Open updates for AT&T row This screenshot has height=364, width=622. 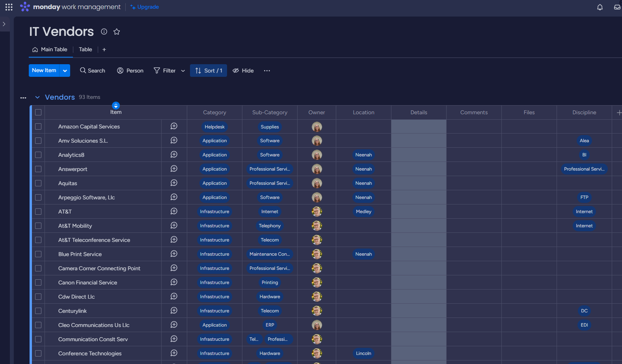[x=174, y=211]
